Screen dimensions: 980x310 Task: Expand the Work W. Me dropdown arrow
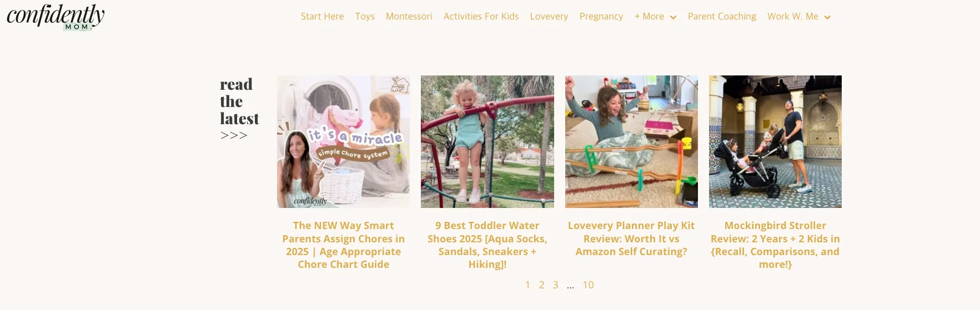click(x=827, y=17)
